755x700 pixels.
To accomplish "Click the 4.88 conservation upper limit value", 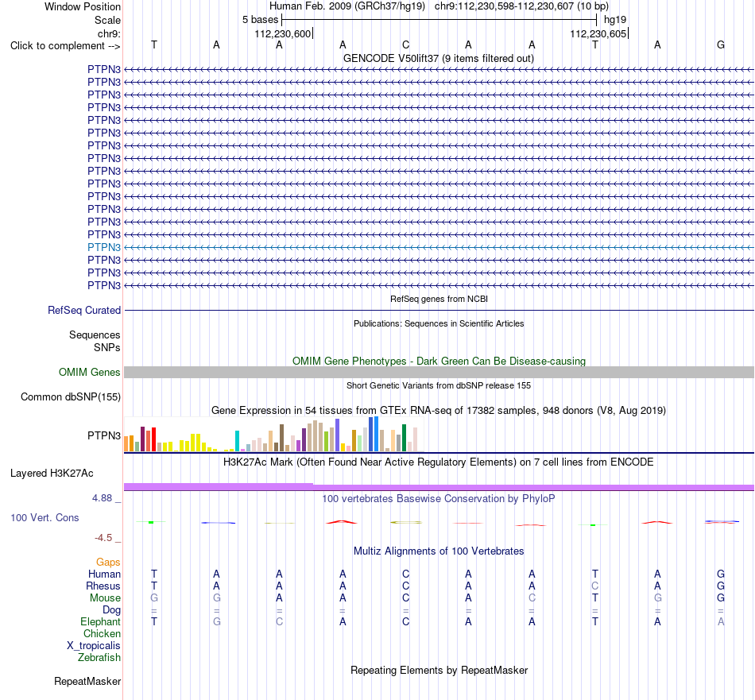I will pyautogui.click(x=102, y=498).
